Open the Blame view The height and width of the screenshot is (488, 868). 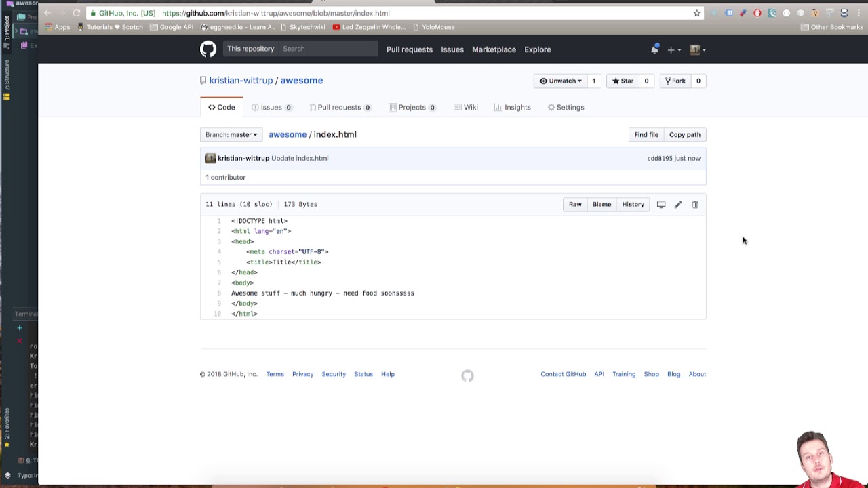click(601, 204)
